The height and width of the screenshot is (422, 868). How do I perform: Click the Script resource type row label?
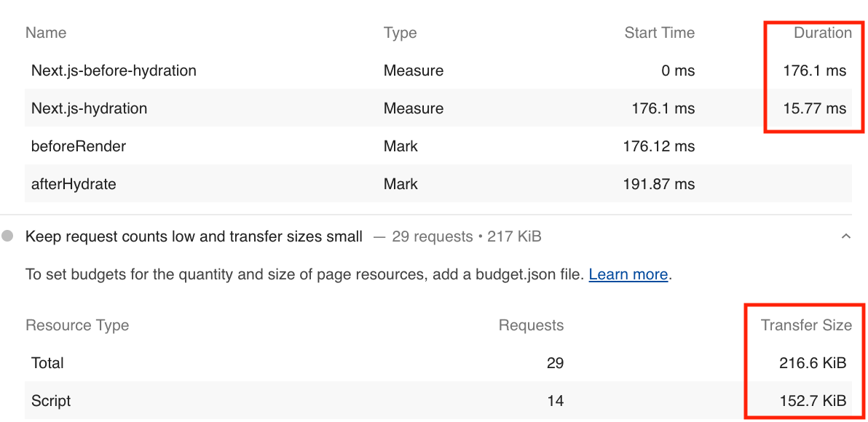[x=51, y=401]
